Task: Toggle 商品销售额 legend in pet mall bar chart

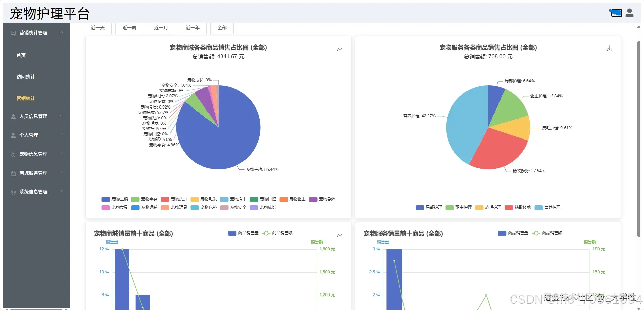Action: point(277,233)
